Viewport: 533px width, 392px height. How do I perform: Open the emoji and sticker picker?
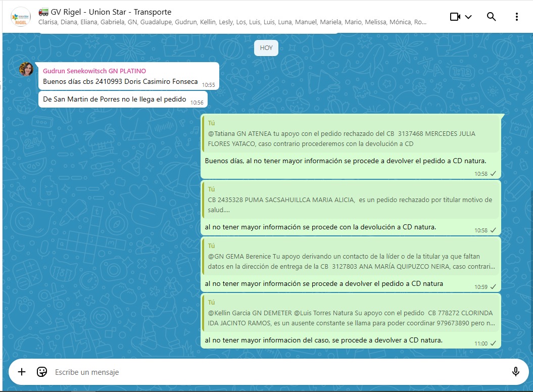(42, 372)
